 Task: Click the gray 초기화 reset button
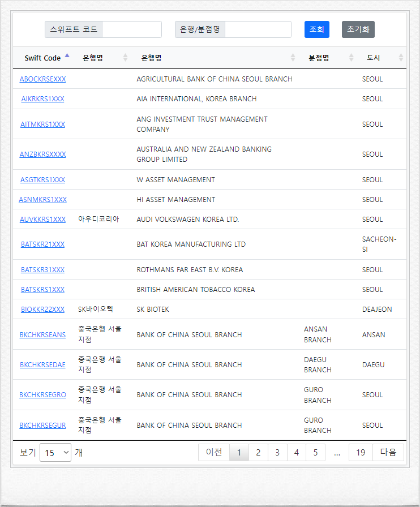coord(358,29)
